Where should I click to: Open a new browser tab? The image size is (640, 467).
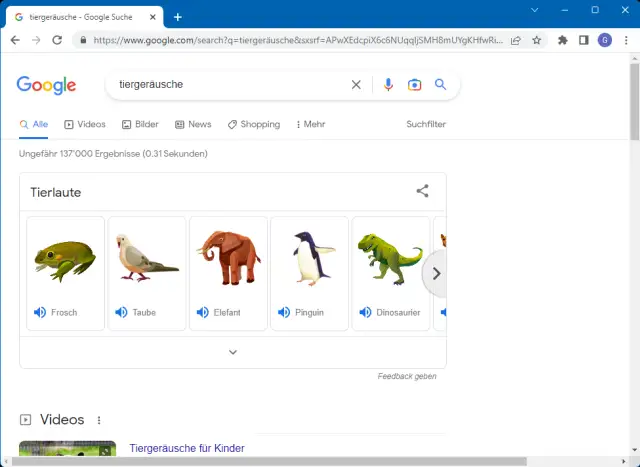(x=178, y=17)
